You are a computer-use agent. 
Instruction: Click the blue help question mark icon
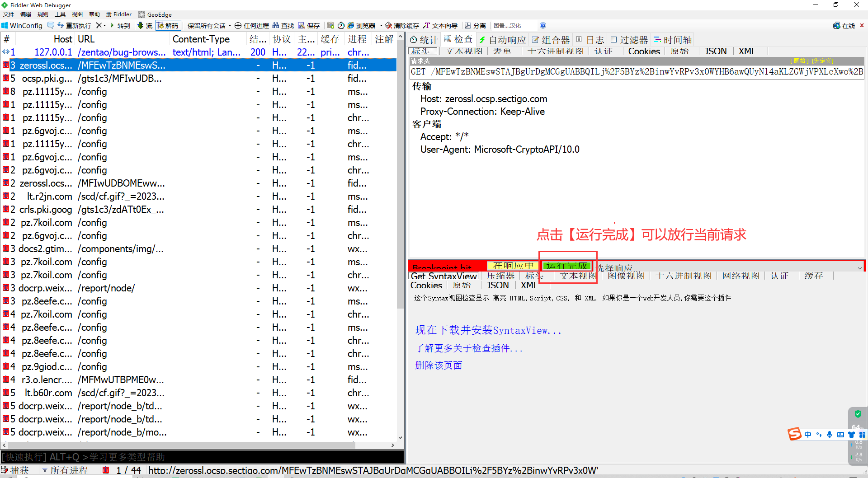coord(543,25)
